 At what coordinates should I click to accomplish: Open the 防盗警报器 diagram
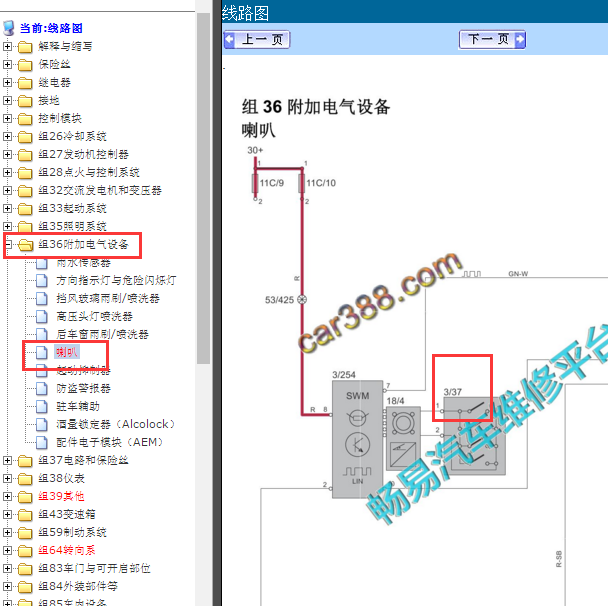[x=83, y=388]
